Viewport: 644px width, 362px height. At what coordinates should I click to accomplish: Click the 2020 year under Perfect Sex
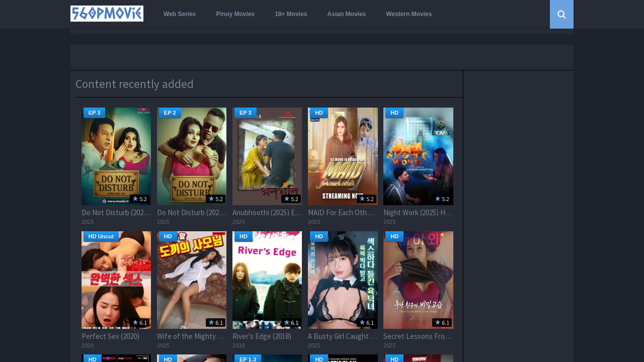[x=88, y=345]
